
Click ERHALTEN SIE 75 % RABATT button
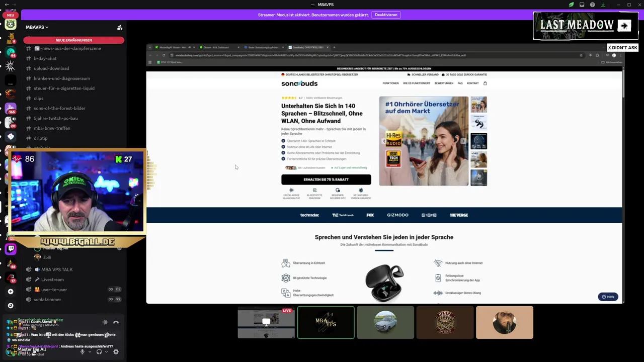[x=326, y=179]
